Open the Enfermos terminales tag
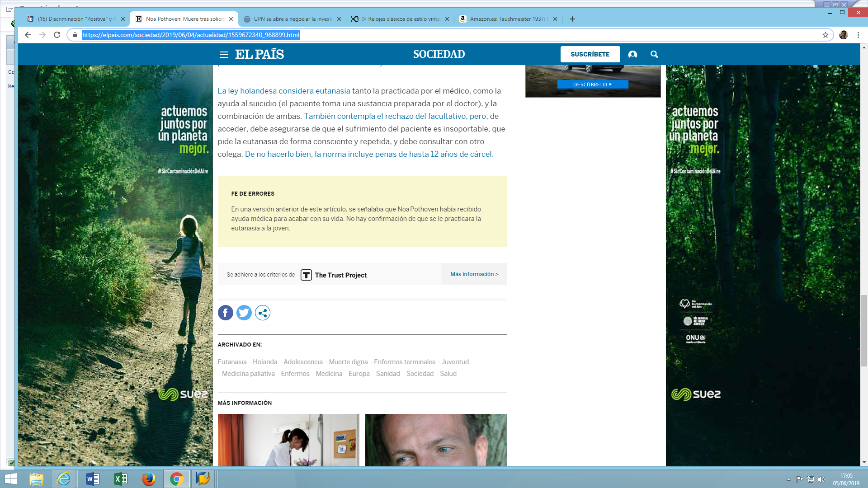 click(x=405, y=362)
